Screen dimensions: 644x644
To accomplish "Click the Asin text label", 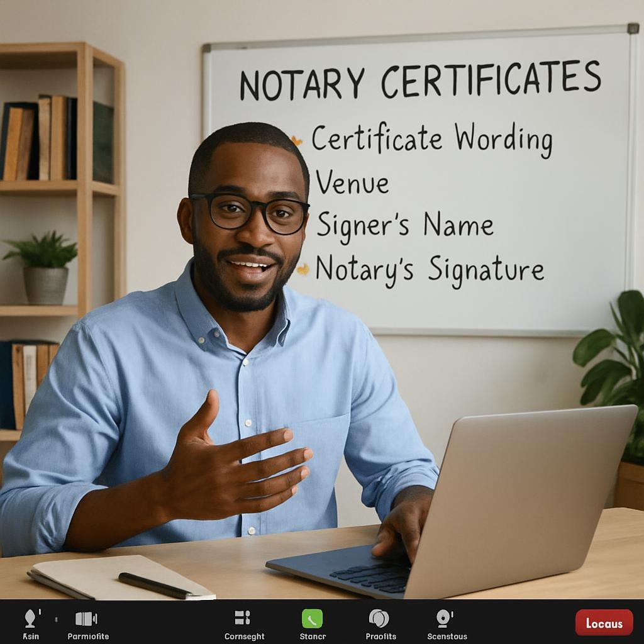I will pos(31,636).
